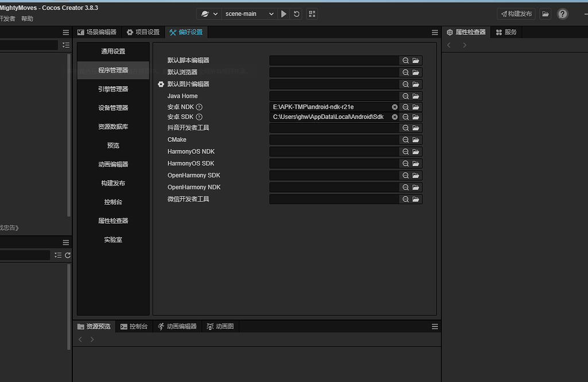
Task: Select 引擎管理器 in the settings sidebar
Action: point(113,89)
